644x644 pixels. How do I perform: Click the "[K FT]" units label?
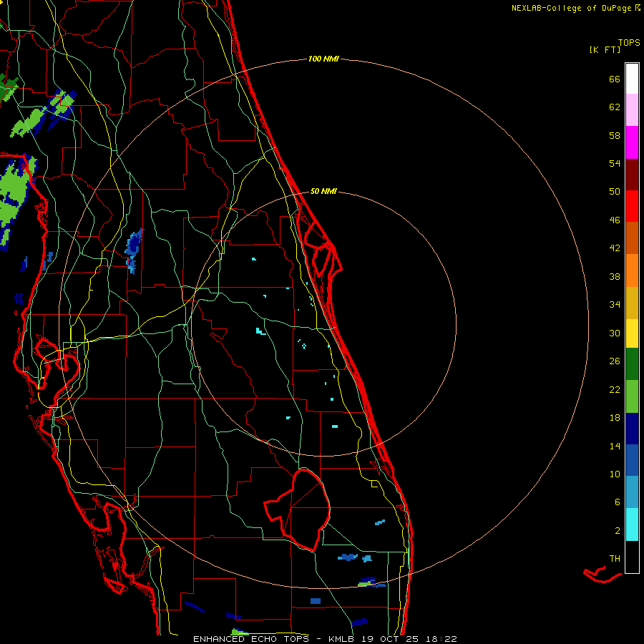coord(605,49)
